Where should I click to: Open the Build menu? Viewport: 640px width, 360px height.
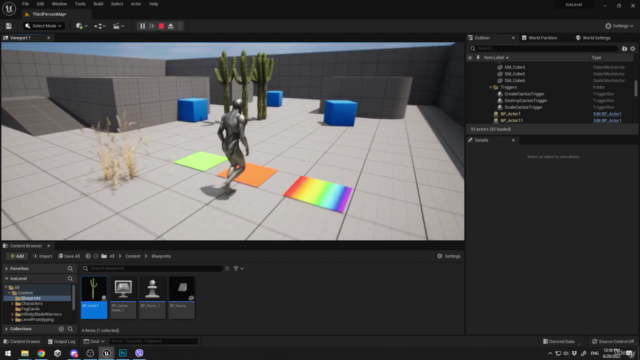(98, 4)
